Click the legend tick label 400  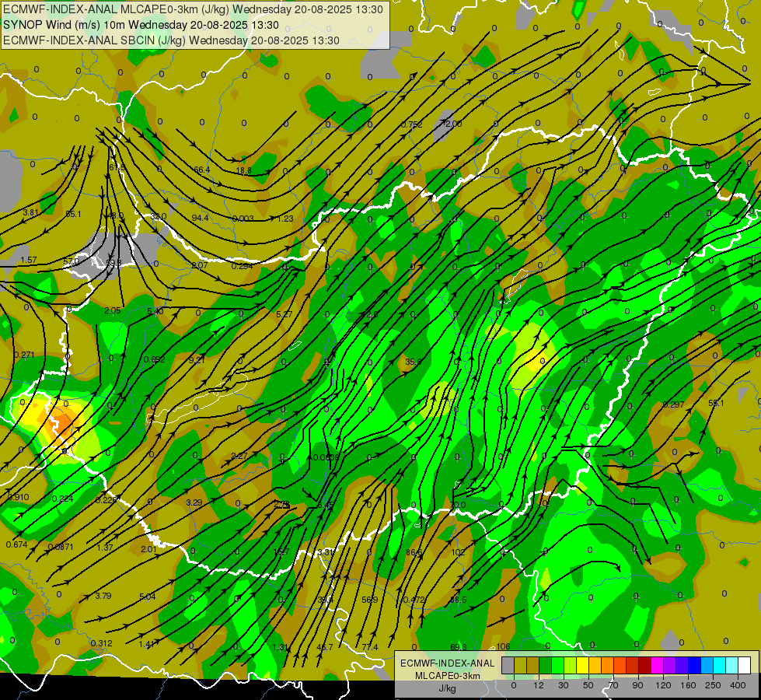pos(738,685)
